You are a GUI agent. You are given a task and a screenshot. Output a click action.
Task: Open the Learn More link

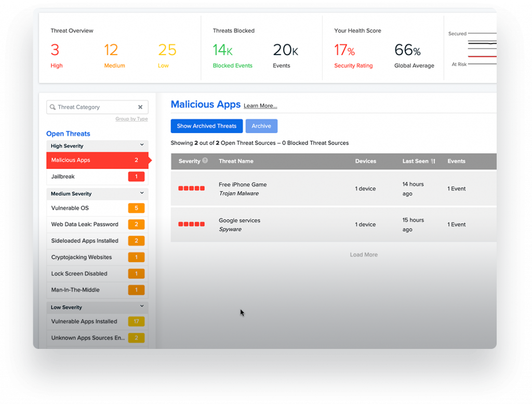[x=260, y=106]
